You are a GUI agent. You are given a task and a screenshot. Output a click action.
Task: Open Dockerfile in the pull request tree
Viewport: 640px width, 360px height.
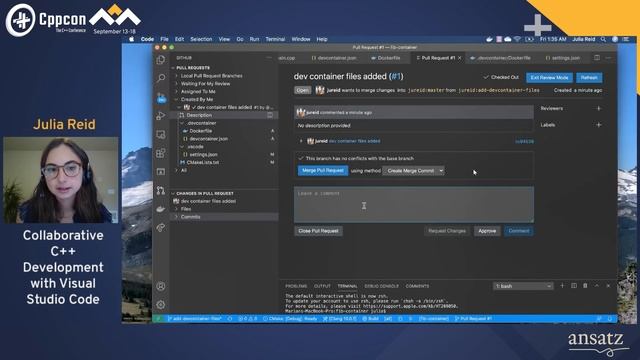click(x=200, y=131)
